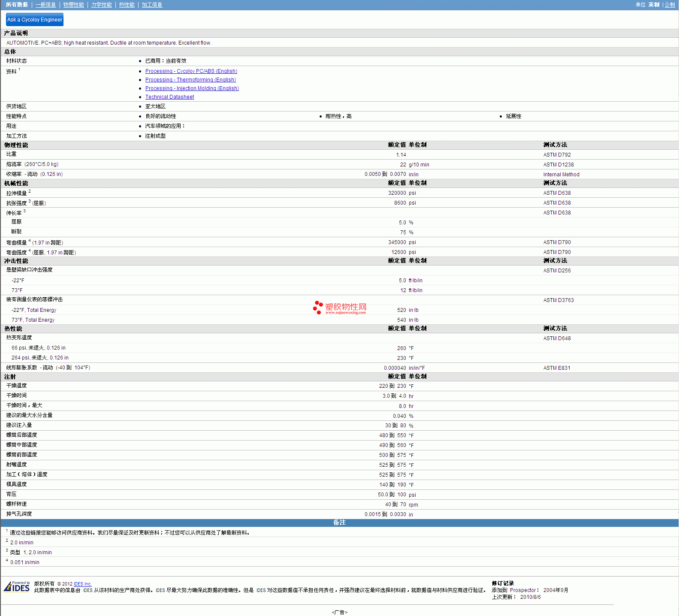679x616 pixels.
Task: Click ASTM D3763 test method
Action: coord(558,300)
